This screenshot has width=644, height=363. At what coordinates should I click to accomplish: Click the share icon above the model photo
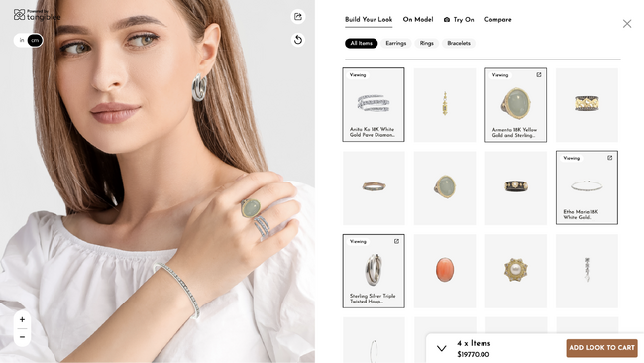pyautogui.click(x=298, y=17)
